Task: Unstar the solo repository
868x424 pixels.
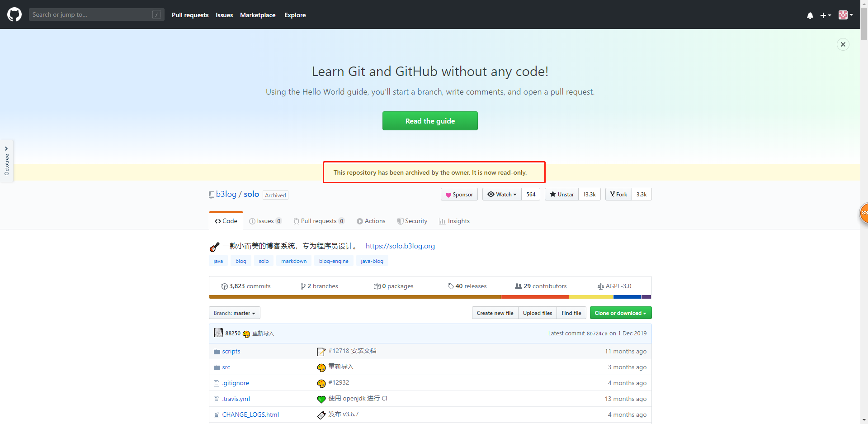Action: click(x=561, y=195)
